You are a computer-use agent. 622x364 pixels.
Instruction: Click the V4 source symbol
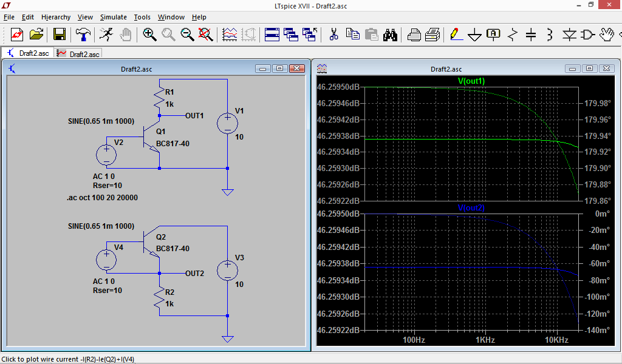[x=106, y=260]
